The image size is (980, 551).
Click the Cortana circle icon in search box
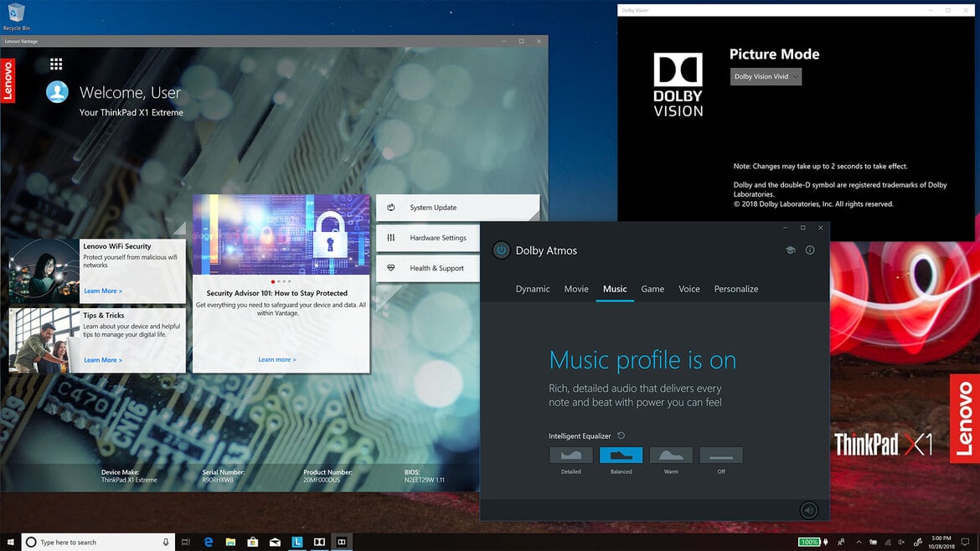point(31,542)
